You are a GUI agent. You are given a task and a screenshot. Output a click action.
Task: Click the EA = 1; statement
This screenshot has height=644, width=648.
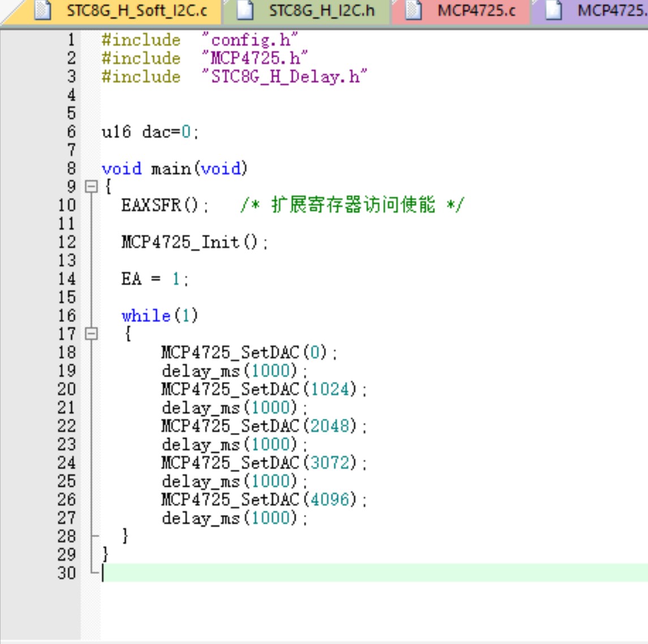155,279
